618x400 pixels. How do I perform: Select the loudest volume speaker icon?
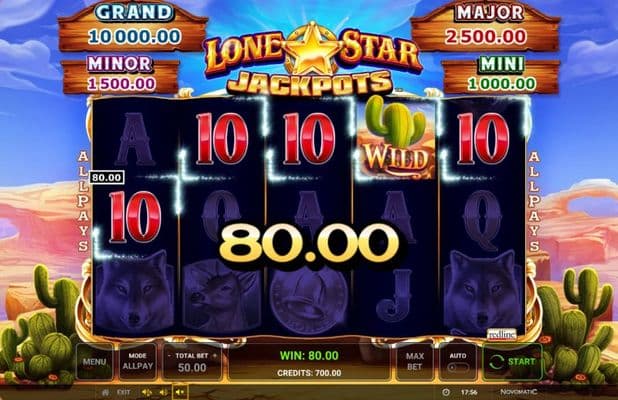(147, 393)
